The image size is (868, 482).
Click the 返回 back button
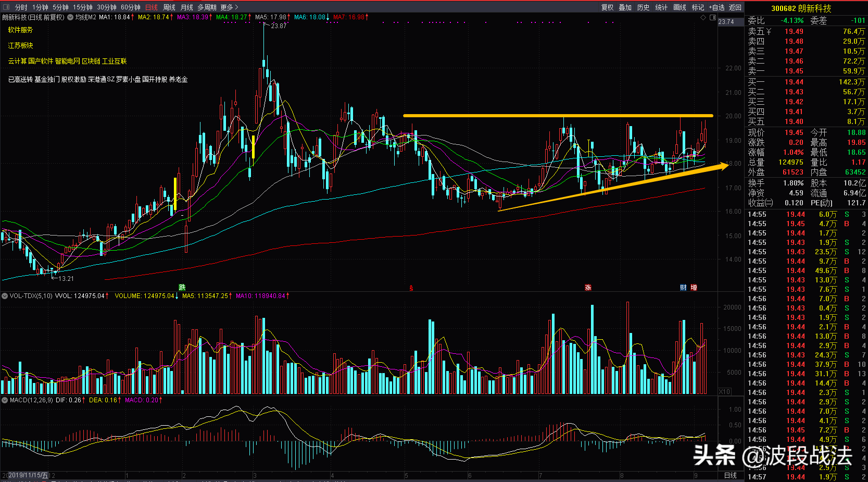pyautogui.click(x=735, y=7)
